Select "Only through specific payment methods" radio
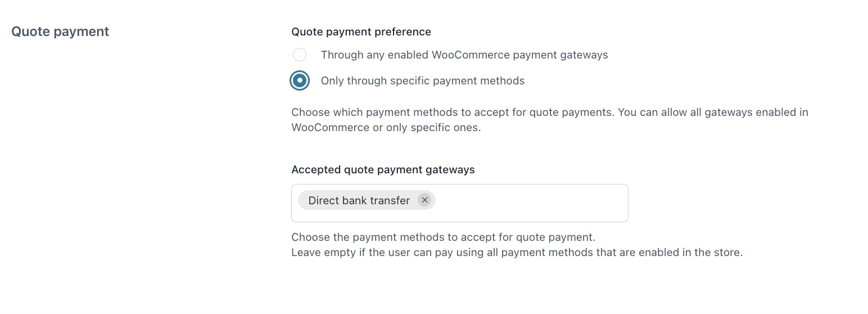This screenshot has height=314, width=868. pos(300,80)
